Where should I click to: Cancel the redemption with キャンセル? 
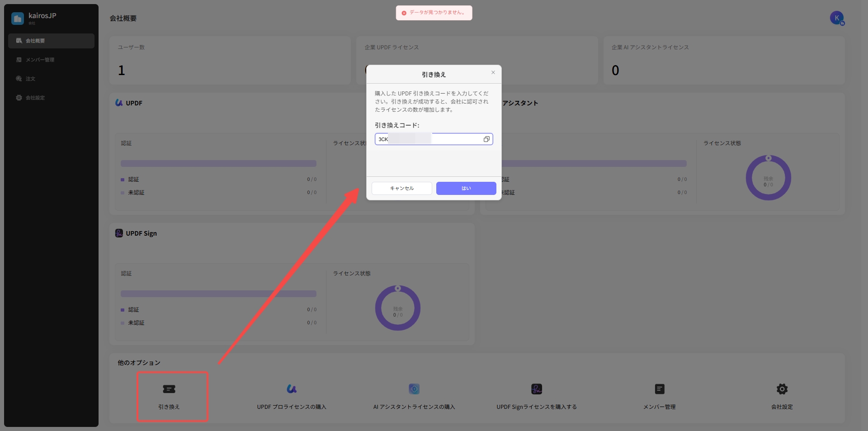point(402,188)
